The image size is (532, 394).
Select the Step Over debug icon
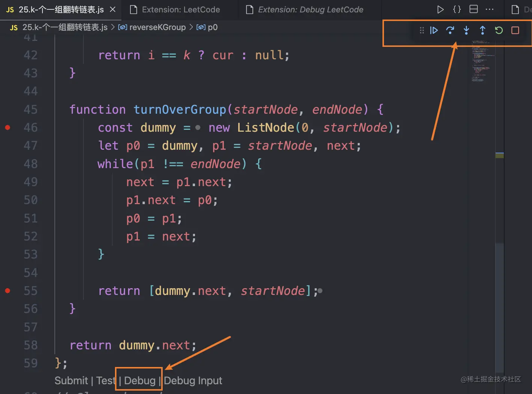click(450, 30)
